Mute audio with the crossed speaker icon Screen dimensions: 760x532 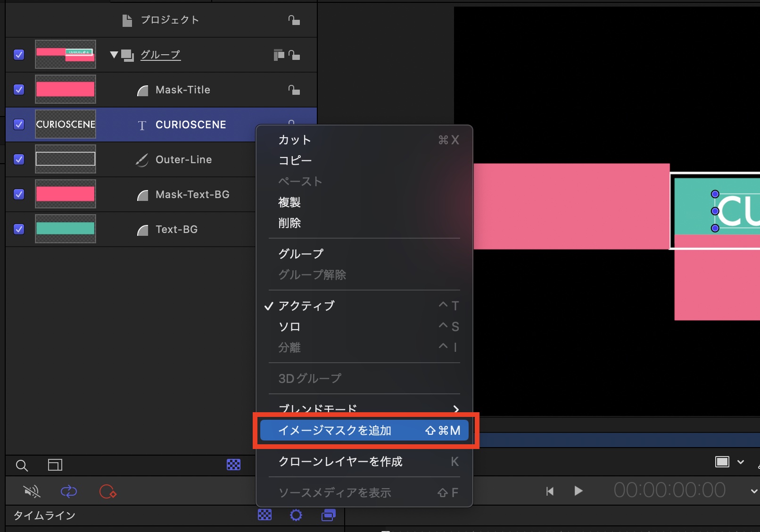(32, 491)
